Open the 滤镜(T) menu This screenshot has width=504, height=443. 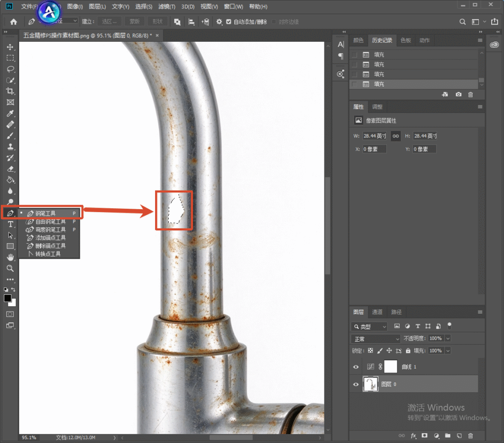click(167, 7)
